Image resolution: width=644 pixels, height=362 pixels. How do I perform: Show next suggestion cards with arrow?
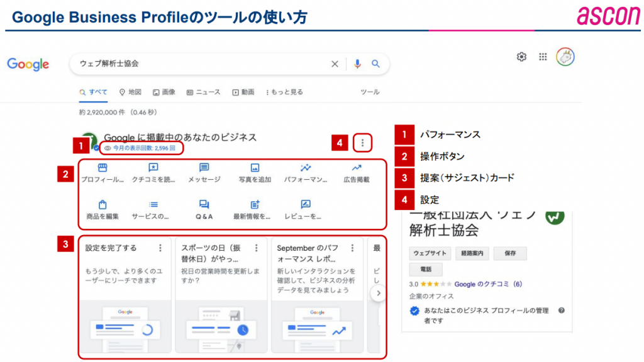coord(378,293)
